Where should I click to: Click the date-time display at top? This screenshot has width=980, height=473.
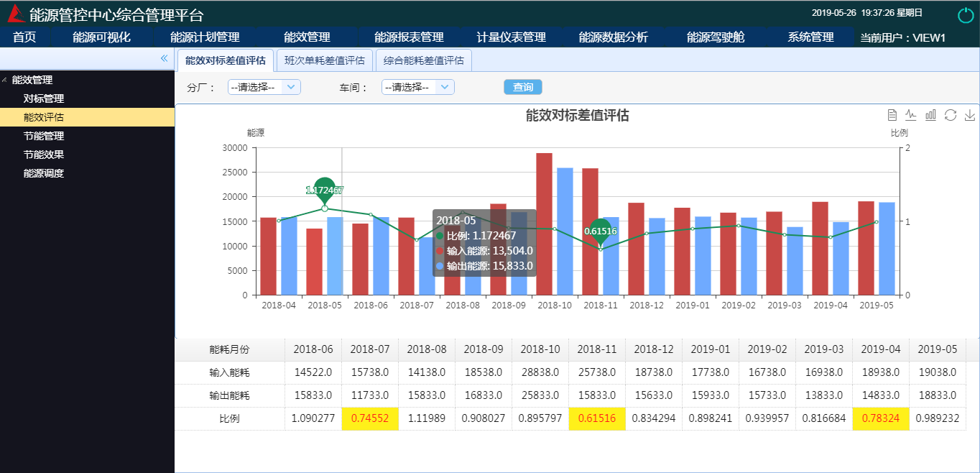[867, 13]
